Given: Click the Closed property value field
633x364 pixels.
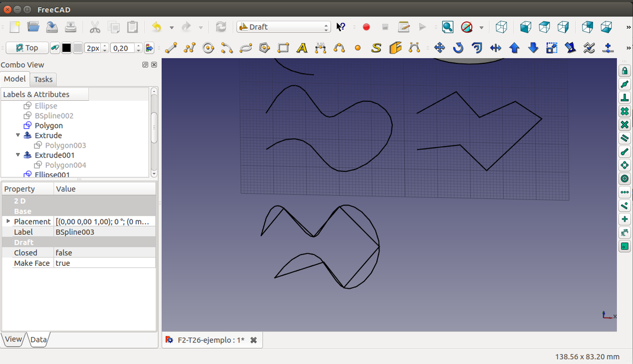Looking at the screenshot, I should [x=105, y=253].
